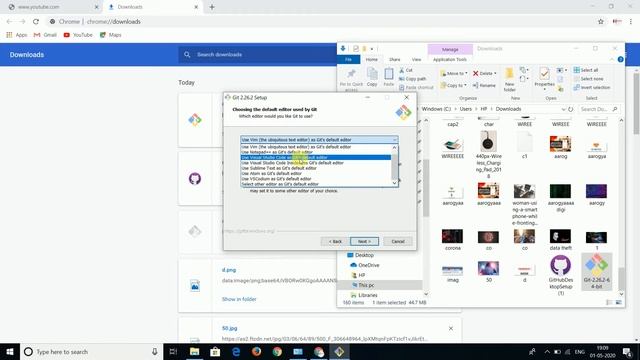Click the editor list scrollbar in Git Setup

click(x=394, y=165)
